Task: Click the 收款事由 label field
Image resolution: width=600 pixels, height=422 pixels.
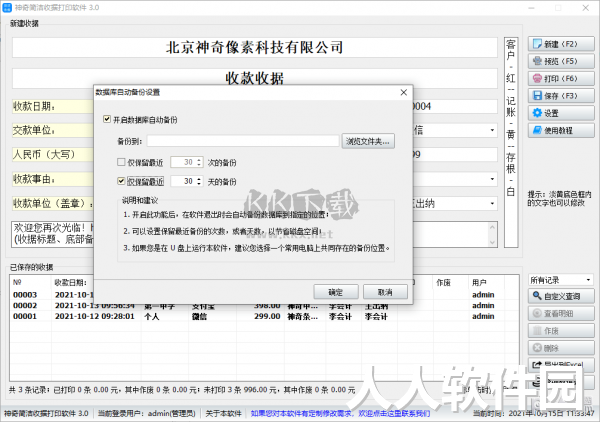Action: click(x=52, y=179)
